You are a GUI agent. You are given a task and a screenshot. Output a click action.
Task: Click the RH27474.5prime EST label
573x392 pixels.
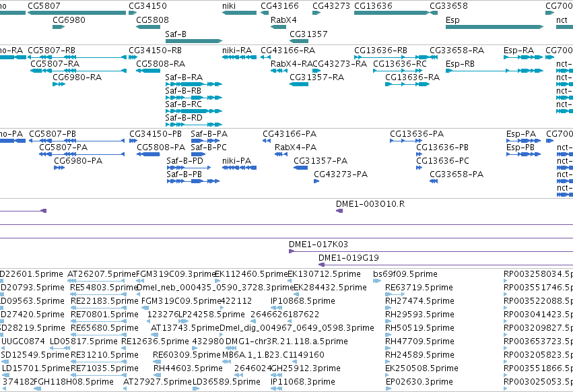click(x=419, y=301)
